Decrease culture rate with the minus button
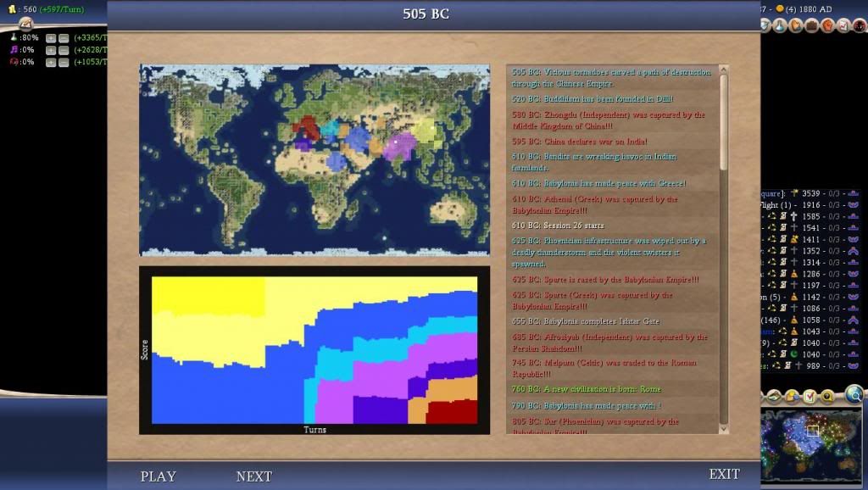The image size is (868, 490). tap(64, 50)
